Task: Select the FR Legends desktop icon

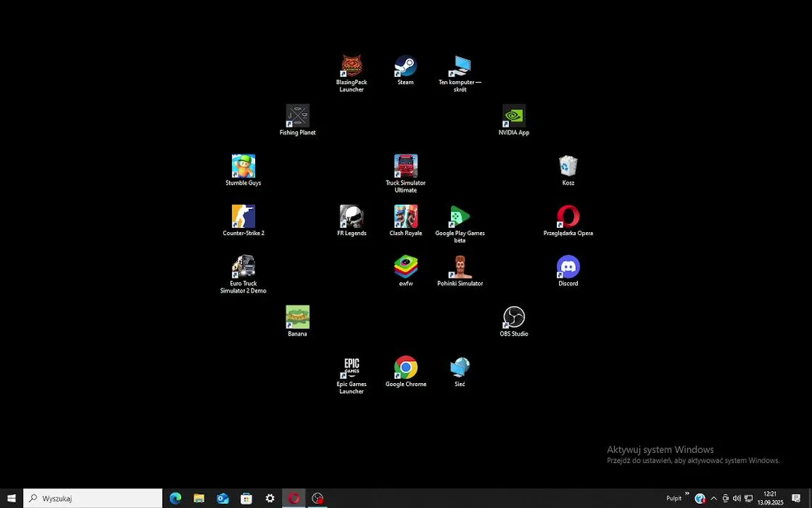Action: point(352,220)
